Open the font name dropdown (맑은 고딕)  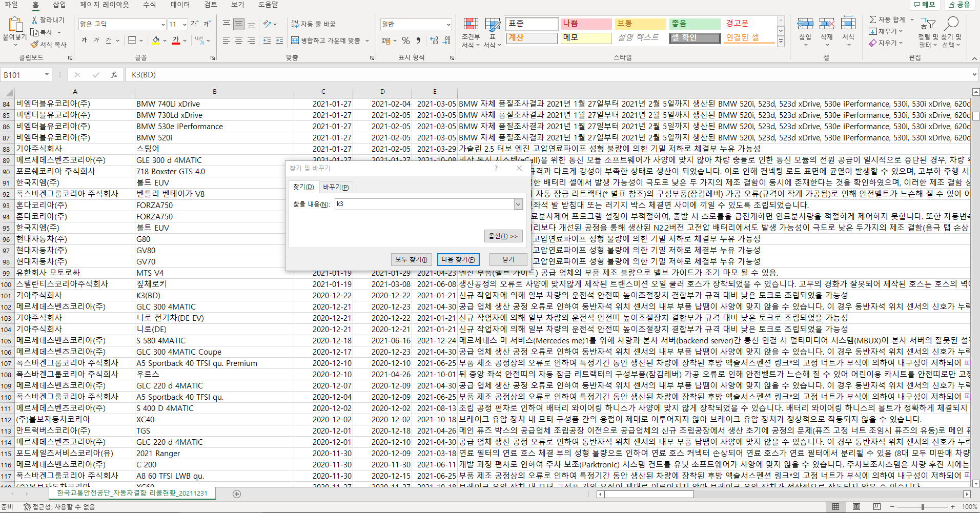pos(163,24)
